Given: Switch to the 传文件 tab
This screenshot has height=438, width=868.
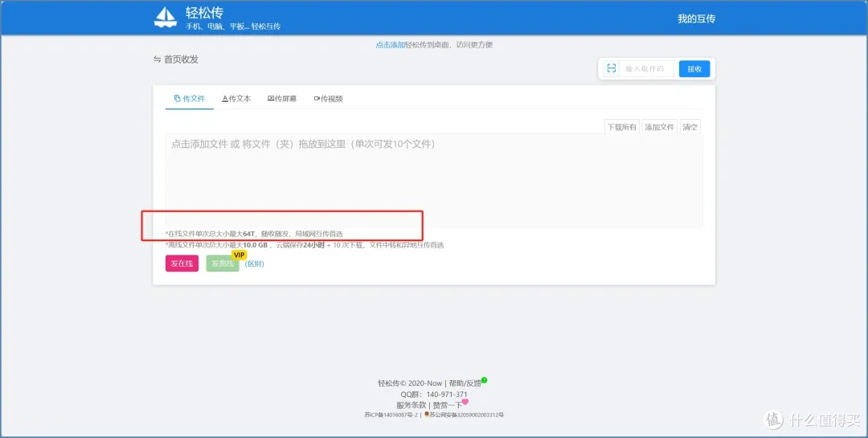Looking at the screenshot, I should (x=190, y=99).
